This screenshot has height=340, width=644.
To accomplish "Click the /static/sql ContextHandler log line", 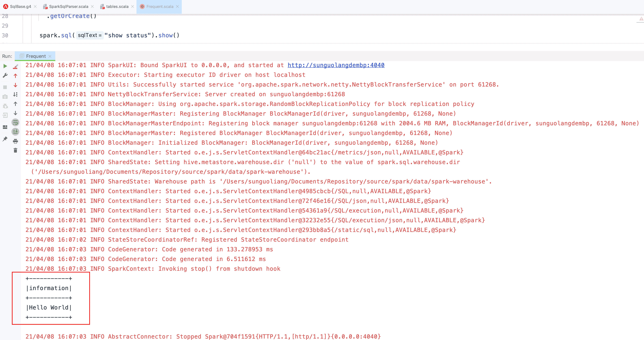I will coord(241,230).
